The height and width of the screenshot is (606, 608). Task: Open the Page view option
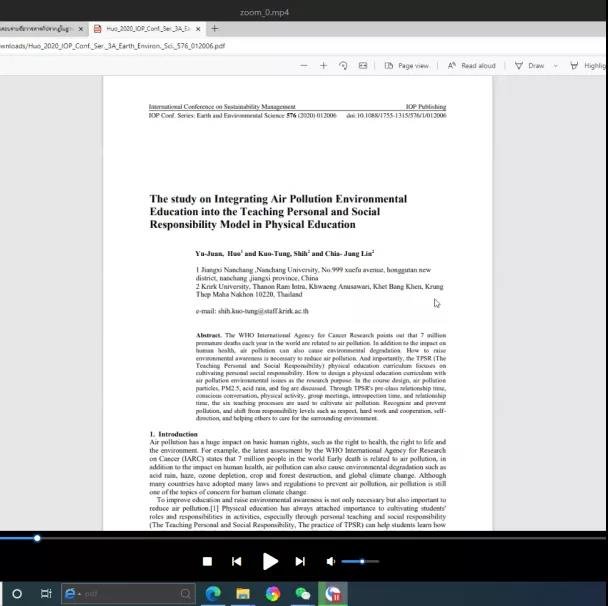406,66
